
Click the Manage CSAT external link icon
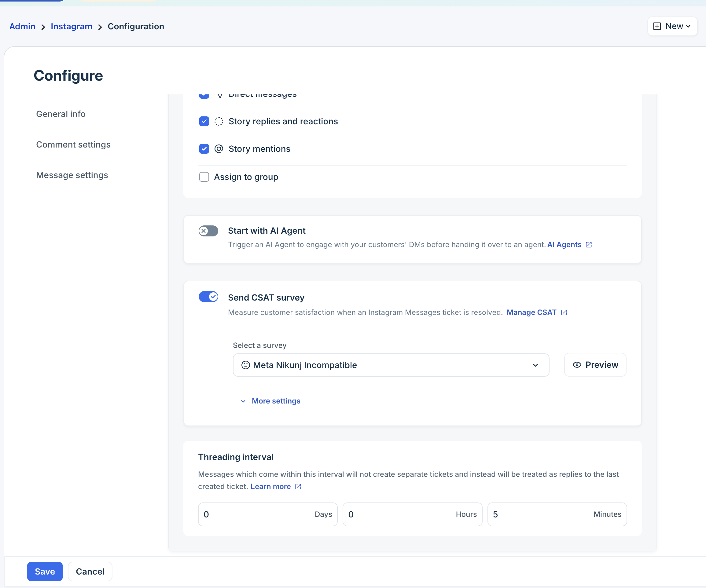coord(564,312)
